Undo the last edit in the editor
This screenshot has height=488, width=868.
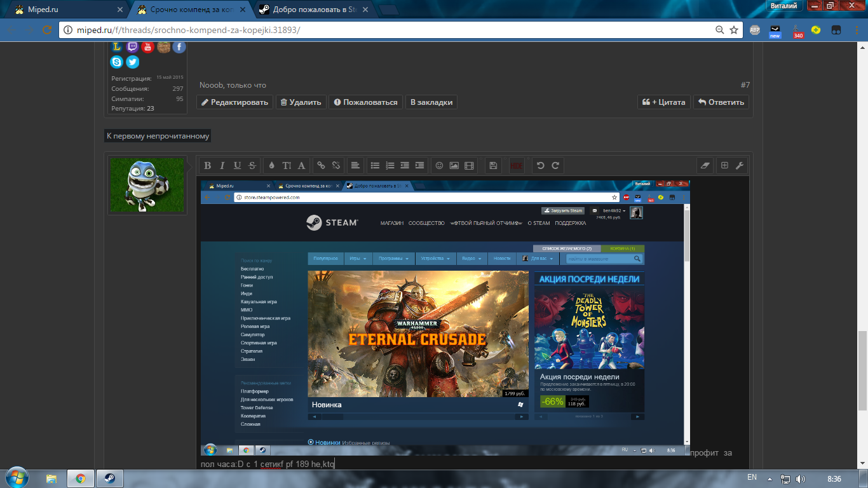(540, 165)
